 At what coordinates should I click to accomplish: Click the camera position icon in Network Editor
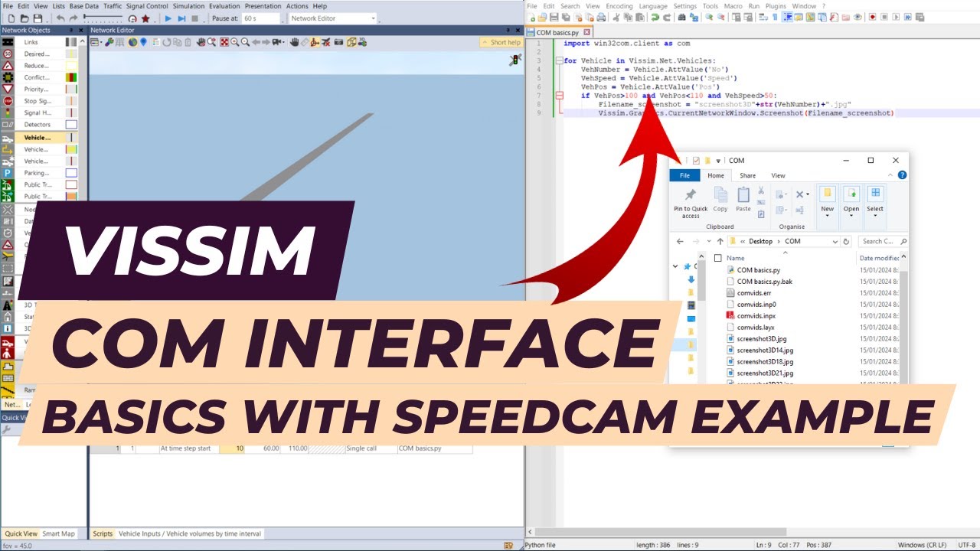tap(276, 42)
